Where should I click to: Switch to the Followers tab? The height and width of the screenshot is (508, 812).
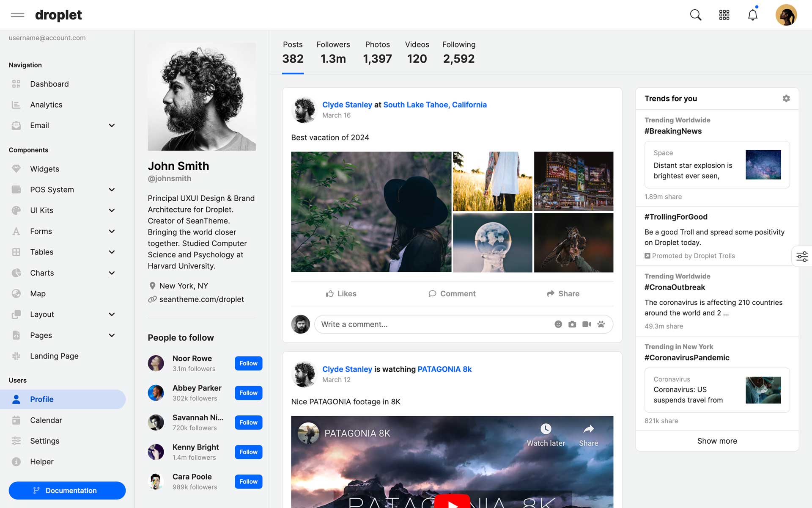[x=333, y=52]
